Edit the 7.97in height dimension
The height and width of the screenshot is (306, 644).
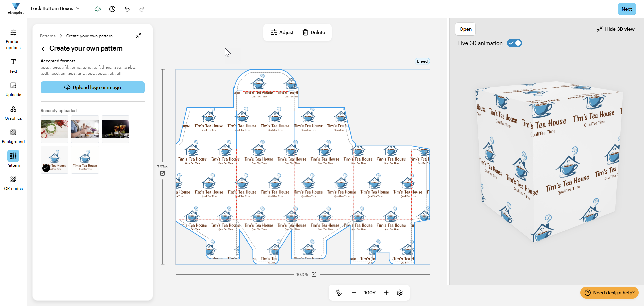coord(162,173)
